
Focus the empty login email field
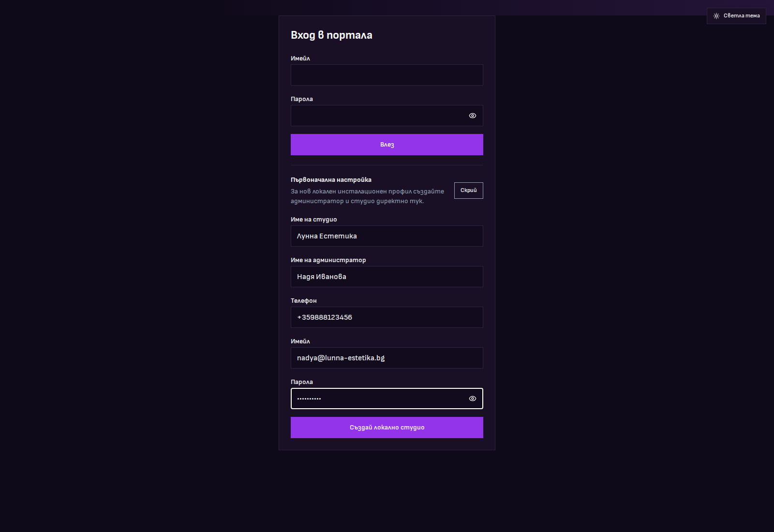pos(387,75)
